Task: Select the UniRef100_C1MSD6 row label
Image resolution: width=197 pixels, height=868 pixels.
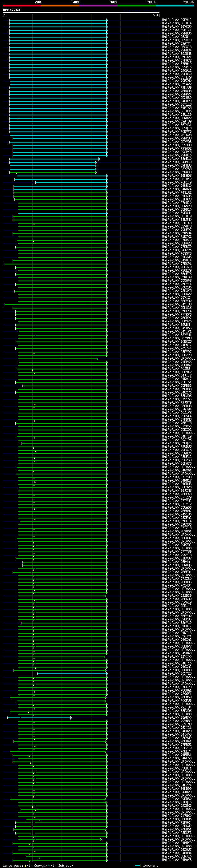Action: click(177, 196)
